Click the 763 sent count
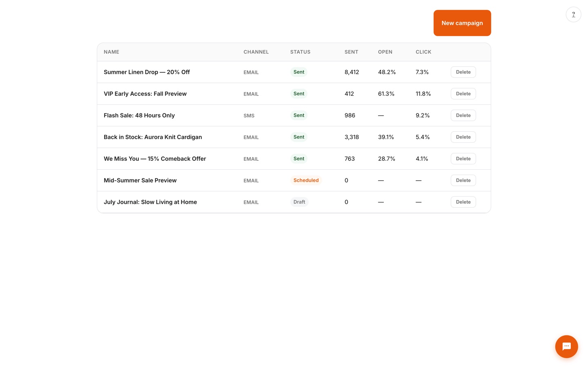 coord(350,159)
